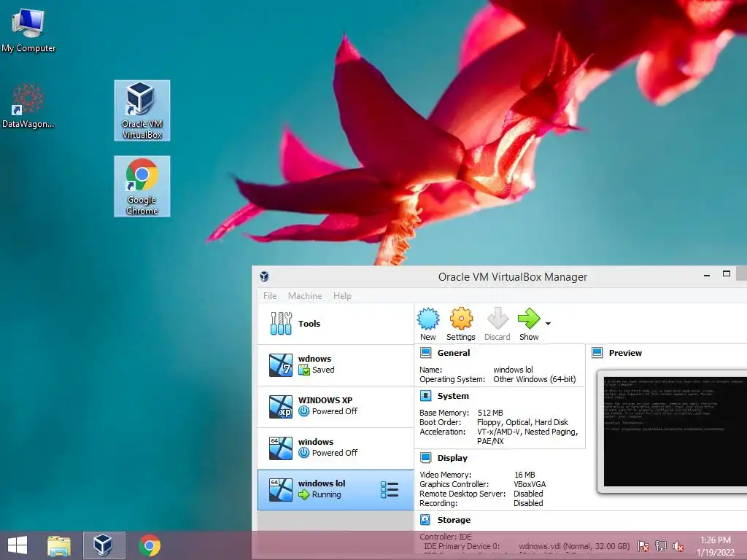Minimize the VirtualBox Manager window
Screen dimensions: 747x560
(x=707, y=275)
